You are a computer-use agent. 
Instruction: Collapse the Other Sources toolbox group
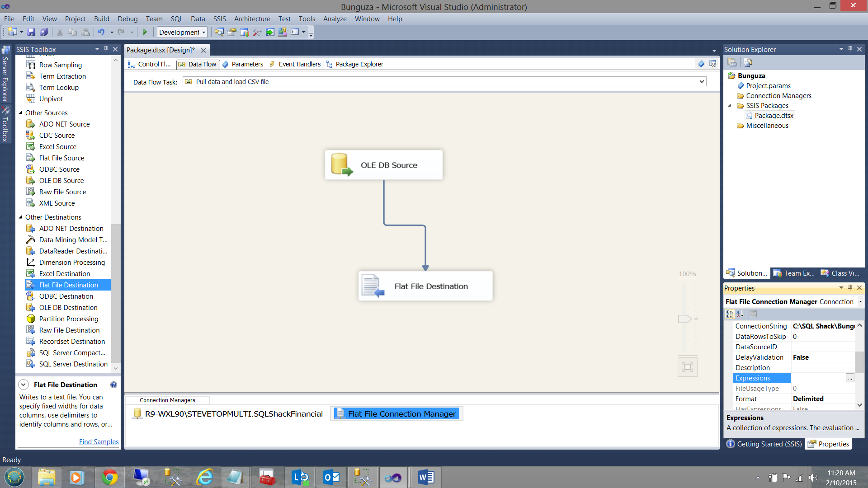coord(20,113)
